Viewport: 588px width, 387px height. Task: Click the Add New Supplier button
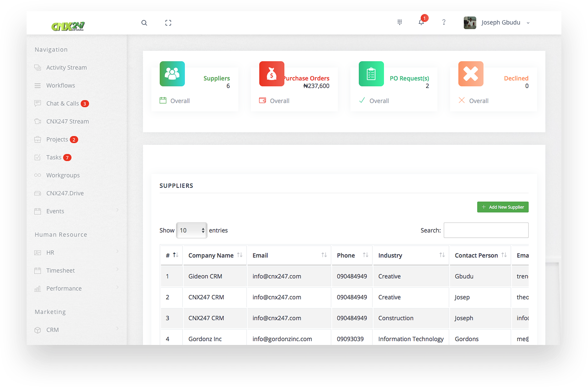click(x=503, y=207)
